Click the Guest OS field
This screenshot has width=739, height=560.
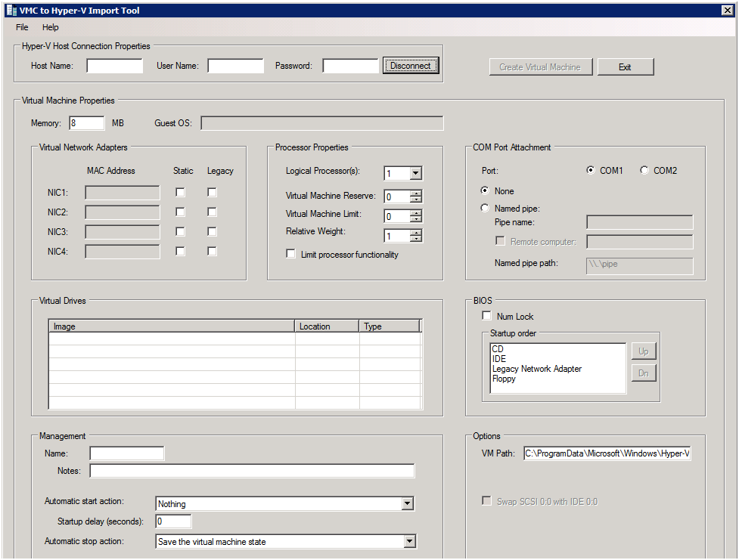(x=322, y=123)
